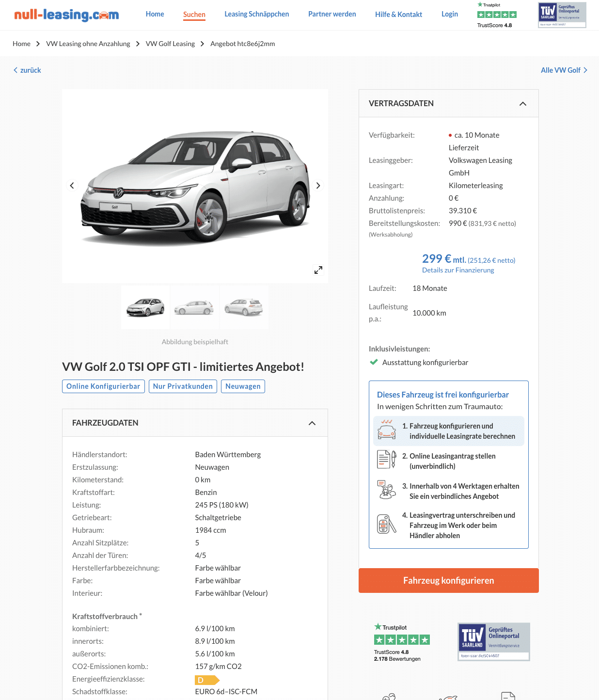Image resolution: width=599 pixels, height=700 pixels.
Task: Go to Alle VW Golf link
Action: (564, 70)
